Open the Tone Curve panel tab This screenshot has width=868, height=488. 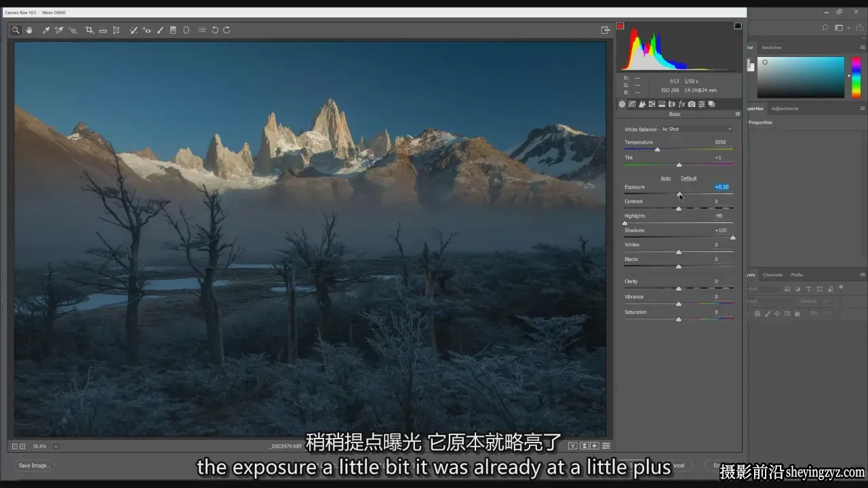point(632,104)
